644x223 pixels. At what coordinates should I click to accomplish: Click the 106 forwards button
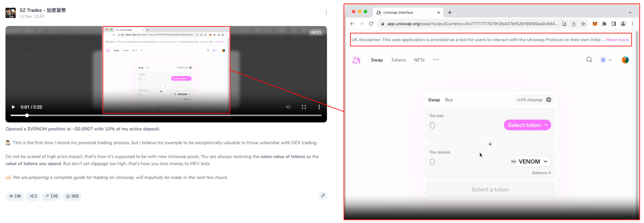coord(51,196)
